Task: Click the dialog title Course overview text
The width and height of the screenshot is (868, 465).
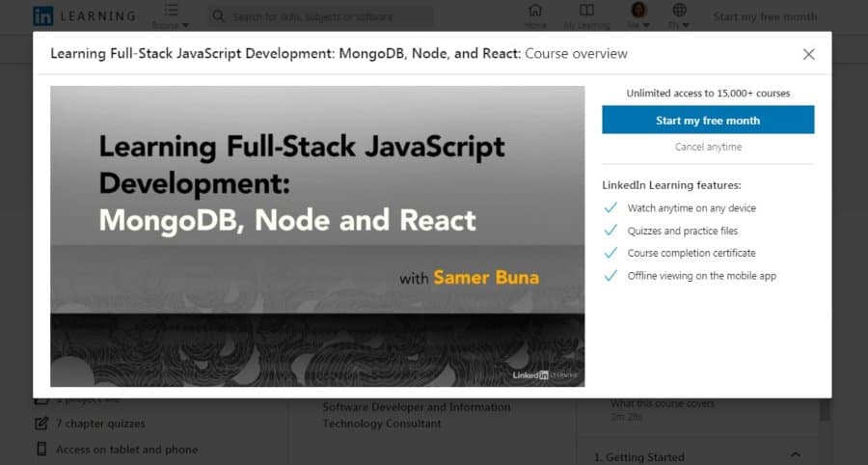Action: [577, 54]
